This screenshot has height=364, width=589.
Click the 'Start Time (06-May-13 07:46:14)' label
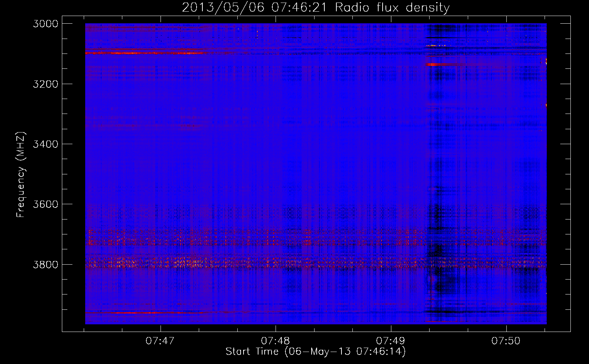point(316,352)
